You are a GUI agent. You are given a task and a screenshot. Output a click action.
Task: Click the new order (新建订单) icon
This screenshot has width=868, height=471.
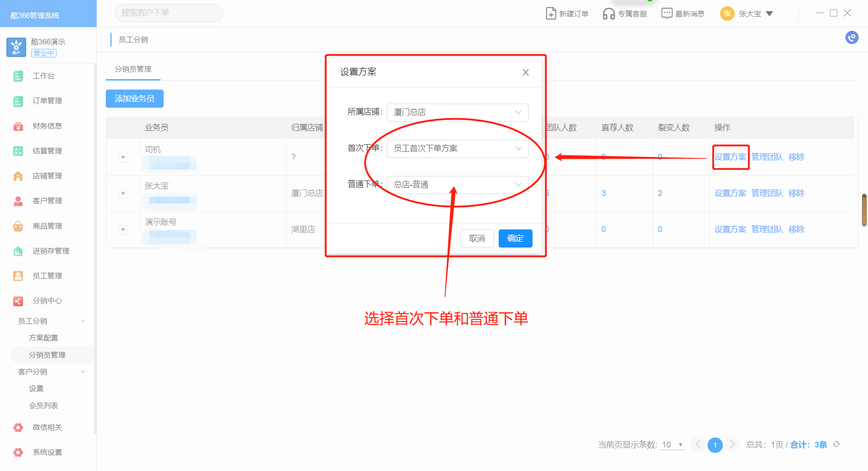[551, 14]
